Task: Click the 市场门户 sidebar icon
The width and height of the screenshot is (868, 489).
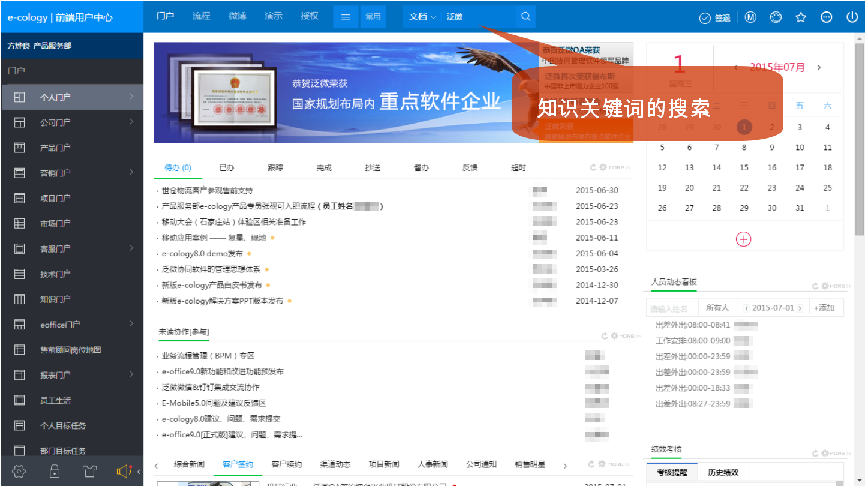Action: coord(19,223)
